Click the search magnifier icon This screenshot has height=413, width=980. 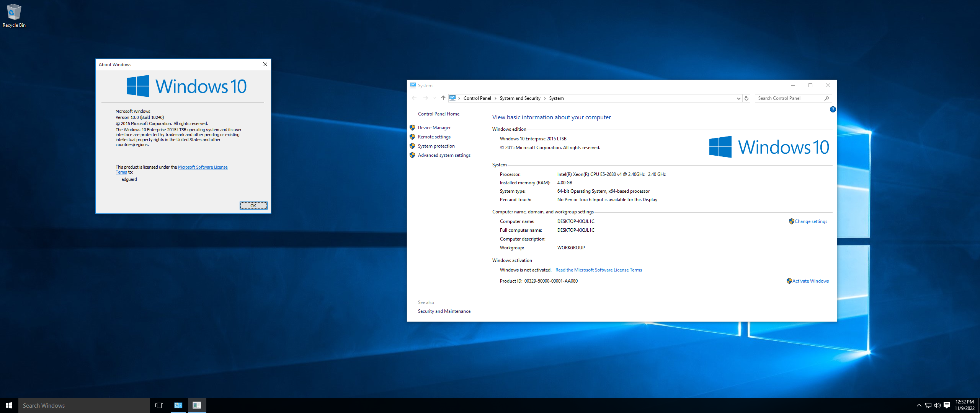[x=826, y=98]
